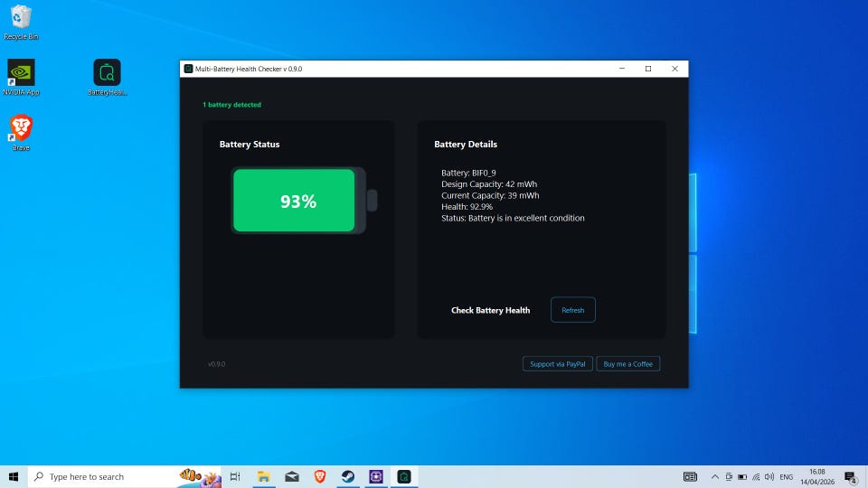Click the 'Design Capacity: 42 mWh' line
The width and height of the screenshot is (868, 488).
point(489,184)
